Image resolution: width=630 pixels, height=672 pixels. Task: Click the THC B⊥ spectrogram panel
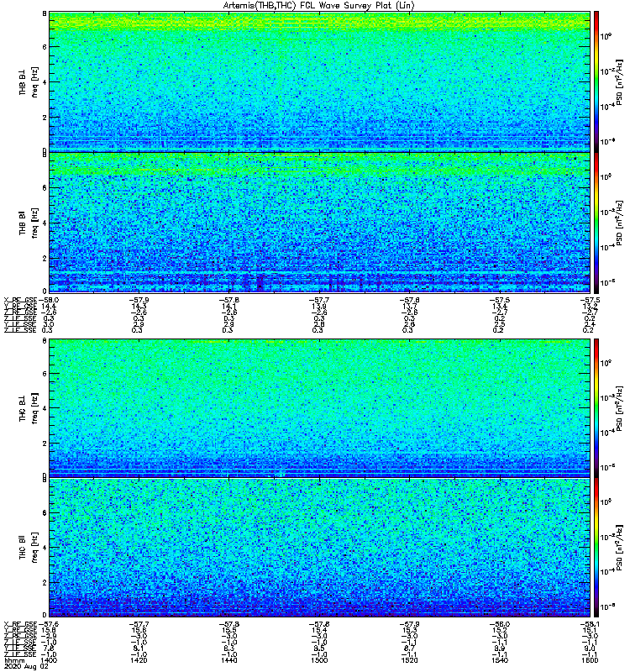click(x=319, y=407)
